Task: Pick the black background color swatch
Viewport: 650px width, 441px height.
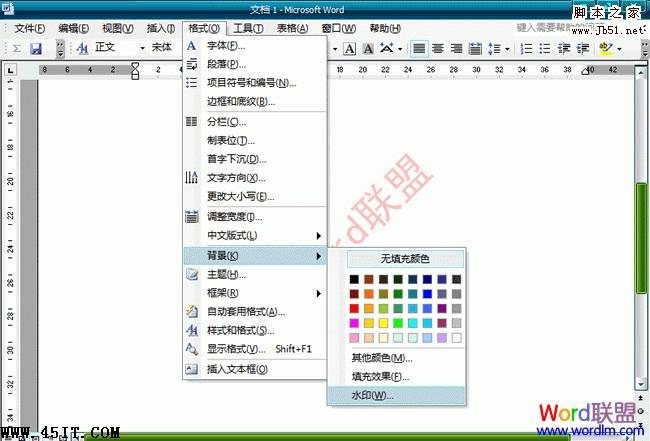Action: 354,279
